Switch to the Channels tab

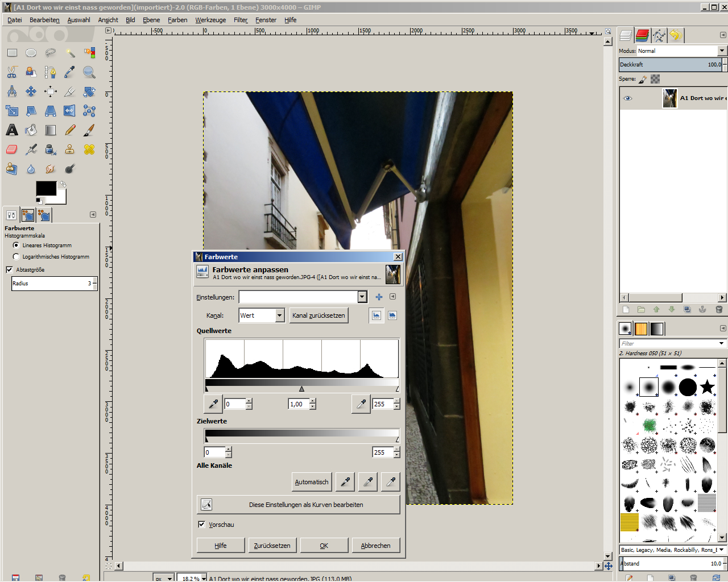[x=643, y=35]
